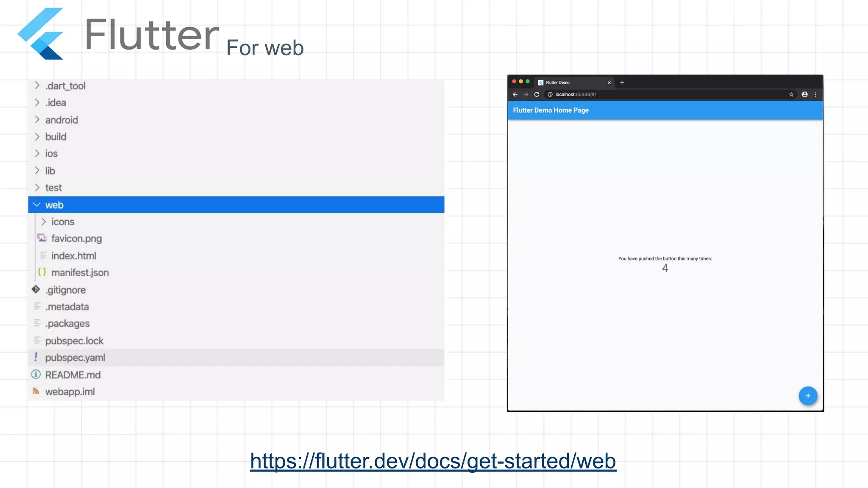Open the browser profile account icon
Screen dimensions: 868x488
(804, 94)
